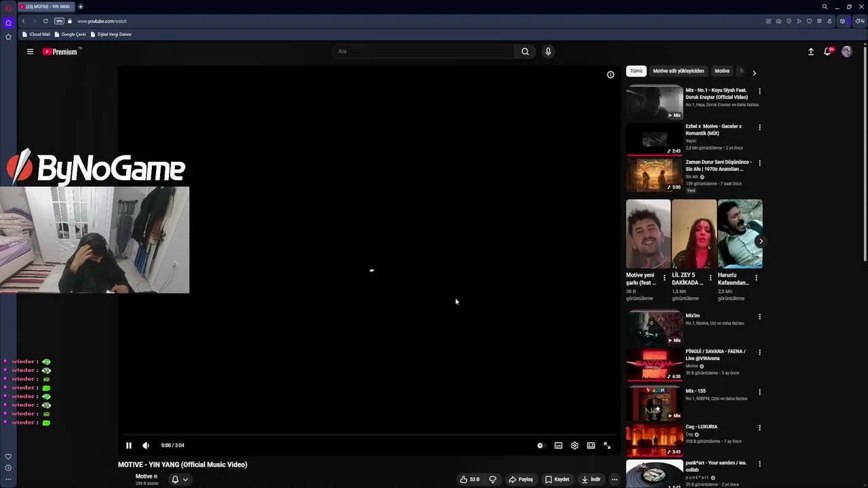Switch to theater mode view
Image resolution: width=868 pixels, height=488 pixels.
[x=591, y=445]
